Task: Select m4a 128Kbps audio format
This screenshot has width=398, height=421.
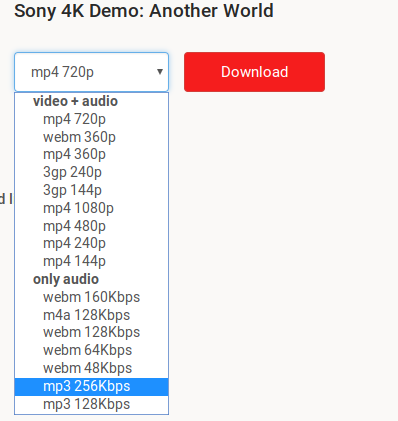Action: tap(91, 315)
